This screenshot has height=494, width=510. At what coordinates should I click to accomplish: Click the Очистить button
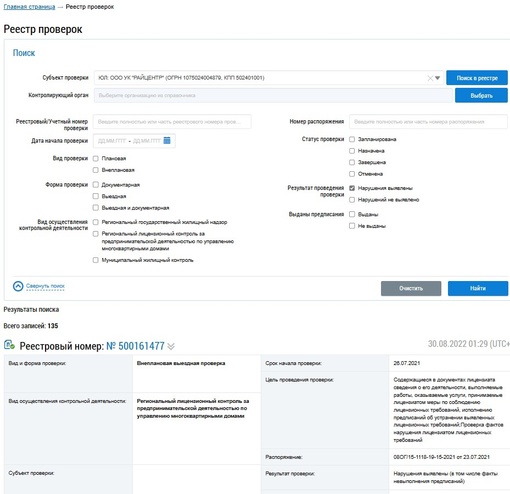[411, 288]
